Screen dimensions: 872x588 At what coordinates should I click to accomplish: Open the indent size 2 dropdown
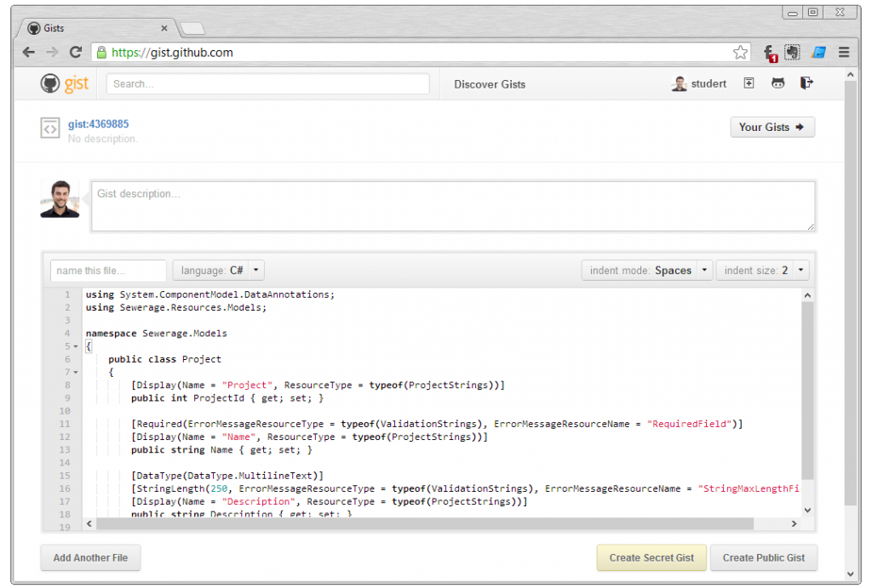pos(762,271)
